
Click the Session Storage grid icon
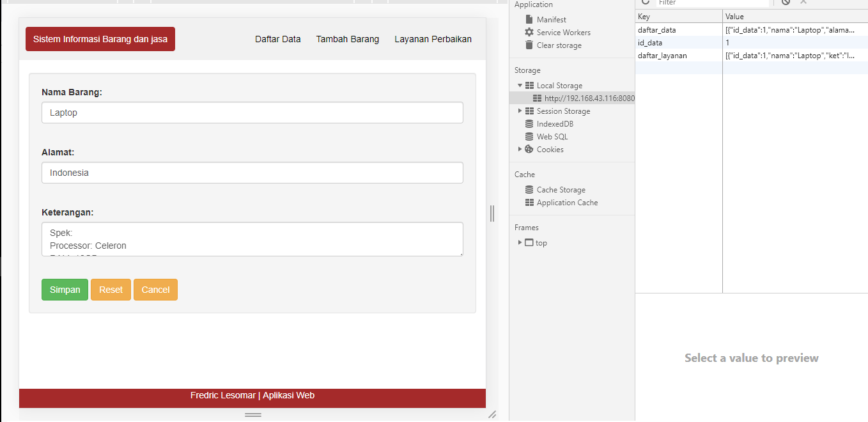click(x=530, y=111)
